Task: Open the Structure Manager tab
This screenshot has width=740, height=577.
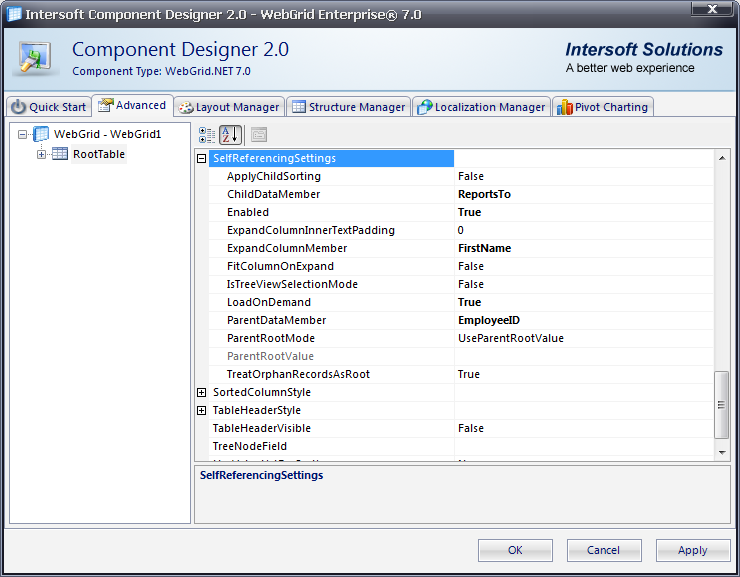Action: (348, 107)
